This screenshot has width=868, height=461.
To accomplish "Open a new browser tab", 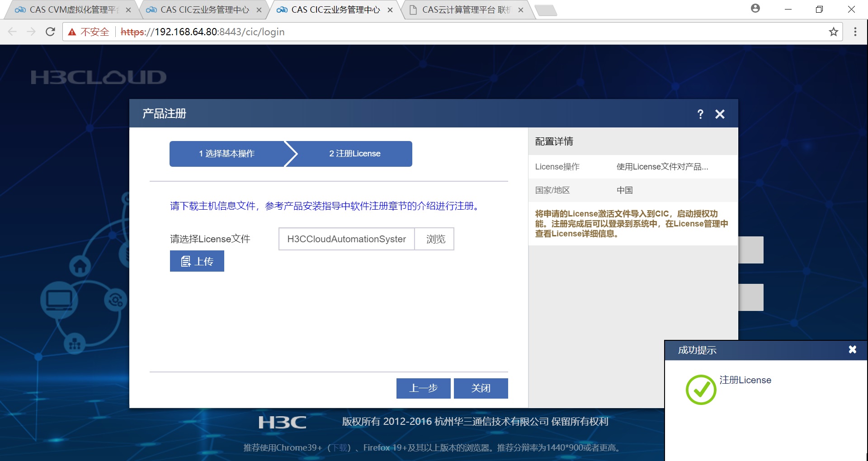I will [546, 10].
